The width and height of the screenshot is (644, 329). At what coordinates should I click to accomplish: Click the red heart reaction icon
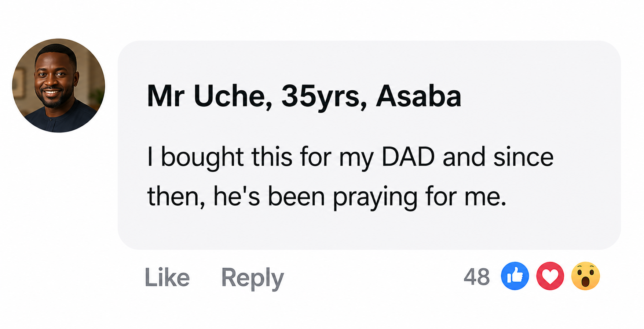(x=550, y=276)
